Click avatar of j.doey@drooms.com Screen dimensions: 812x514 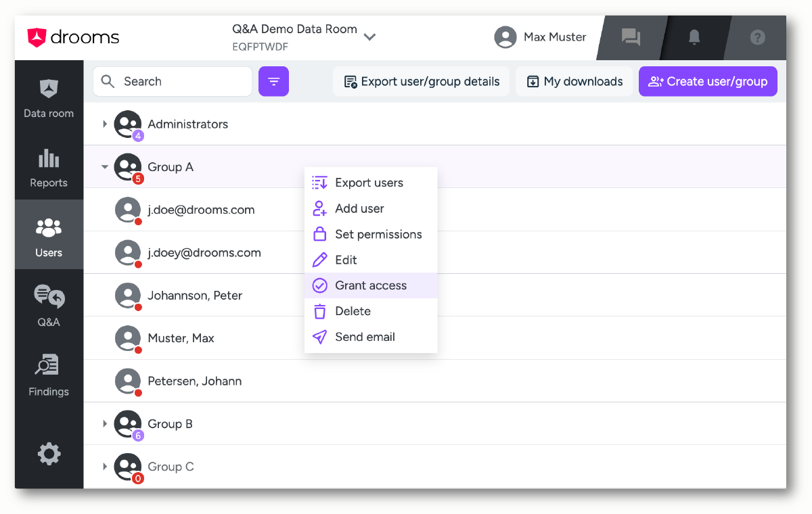click(128, 253)
